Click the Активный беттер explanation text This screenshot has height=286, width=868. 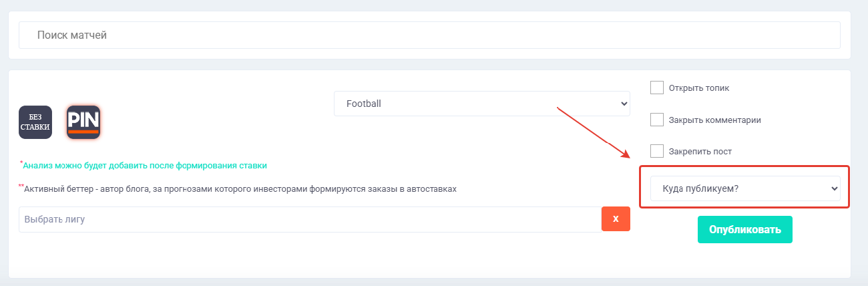click(x=240, y=189)
